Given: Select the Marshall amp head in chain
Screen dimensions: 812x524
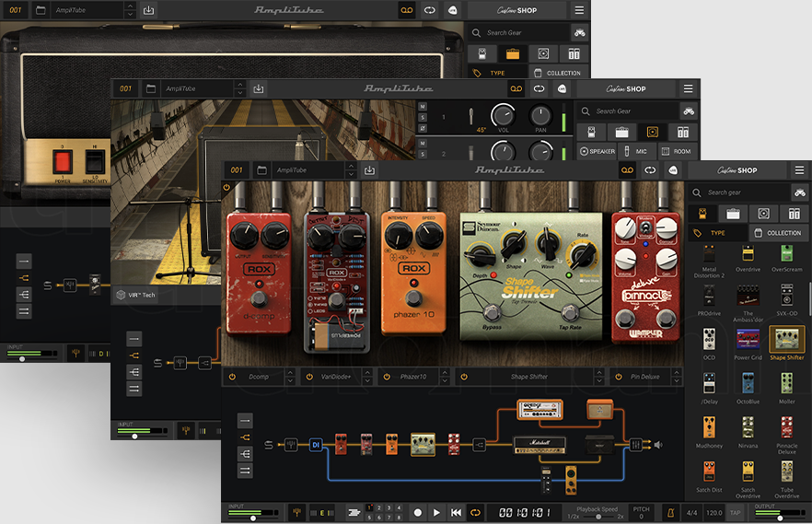Looking at the screenshot, I should pyautogui.click(x=539, y=446).
